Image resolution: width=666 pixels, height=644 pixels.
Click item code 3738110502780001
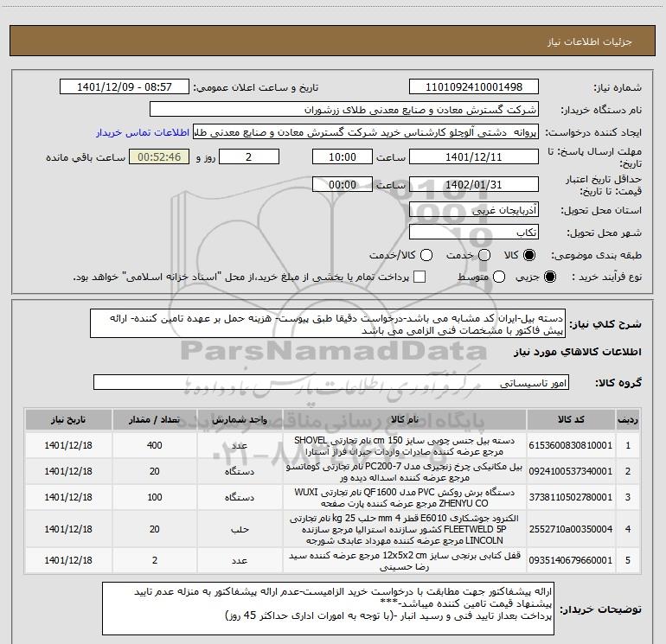[x=571, y=497]
